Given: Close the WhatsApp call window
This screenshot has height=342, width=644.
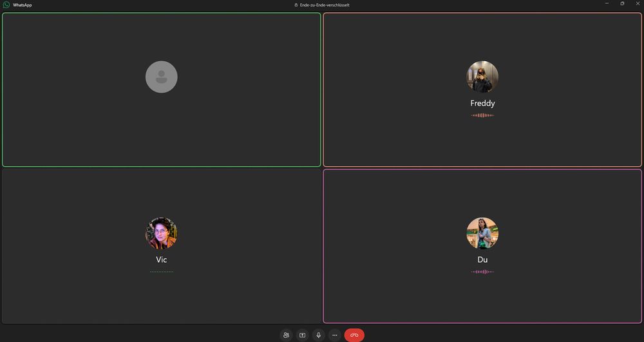Looking at the screenshot, I should [638, 4].
